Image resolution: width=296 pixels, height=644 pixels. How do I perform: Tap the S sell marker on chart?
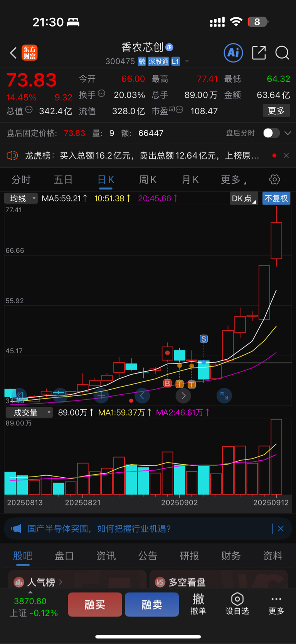(203, 339)
